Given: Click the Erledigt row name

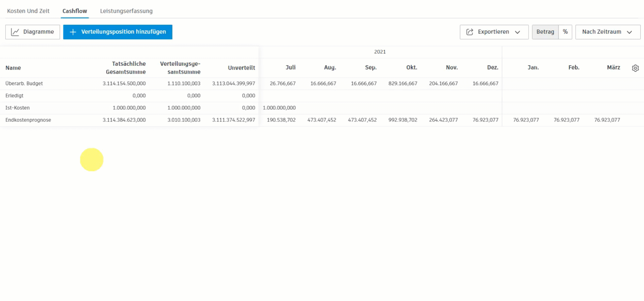Looking at the screenshot, I should coord(14,95).
